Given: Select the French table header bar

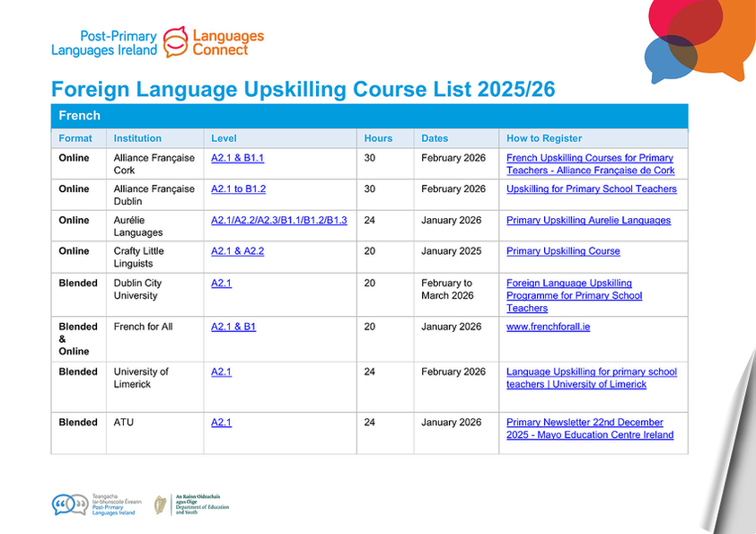Looking at the screenshot, I should (369, 116).
